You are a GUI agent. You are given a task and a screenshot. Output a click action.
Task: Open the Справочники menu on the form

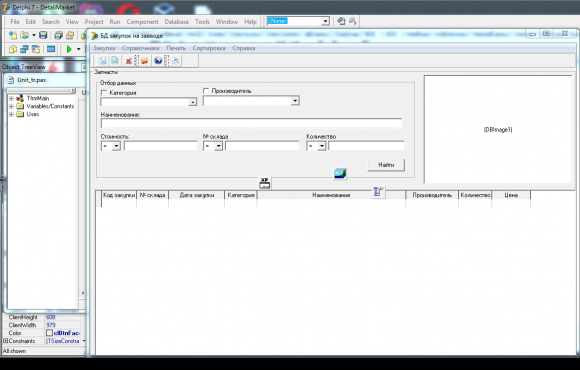pyautogui.click(x=141, y=48)
